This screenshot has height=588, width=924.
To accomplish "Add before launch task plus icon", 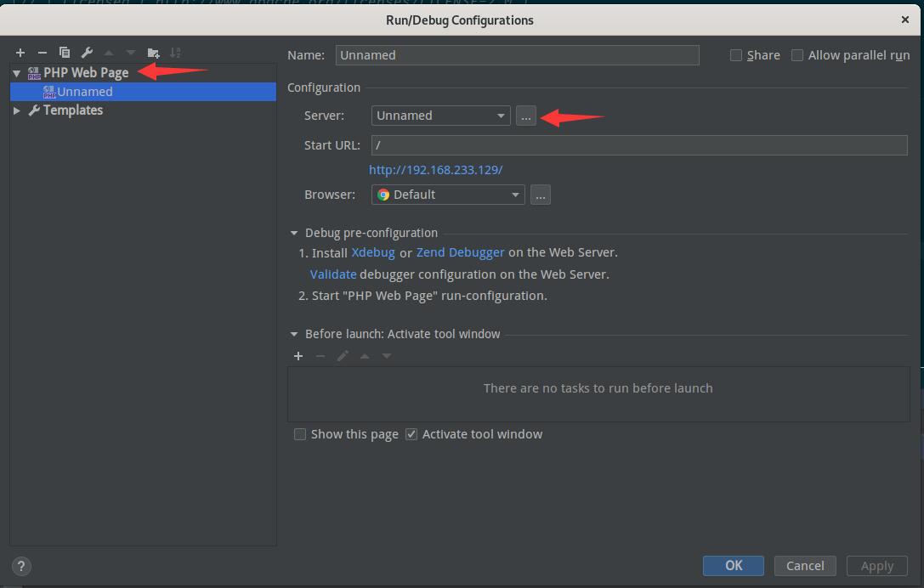I will (298, 356).
